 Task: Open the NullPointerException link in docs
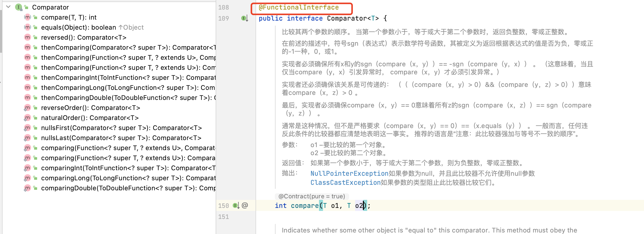[x=349, y=173]
